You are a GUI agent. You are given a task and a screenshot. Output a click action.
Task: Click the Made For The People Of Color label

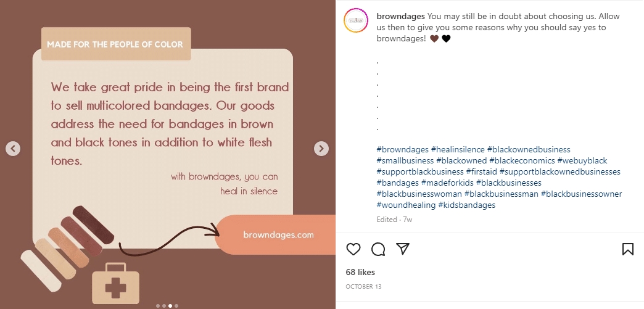click(115, 44)
